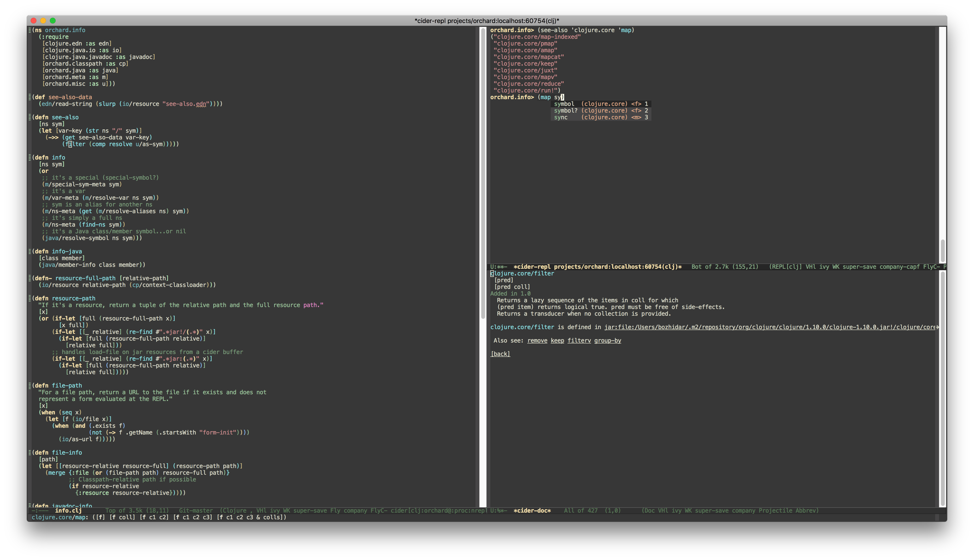
Task: Click fringe indicator next to def see-also-data
Action: point(30,97)
